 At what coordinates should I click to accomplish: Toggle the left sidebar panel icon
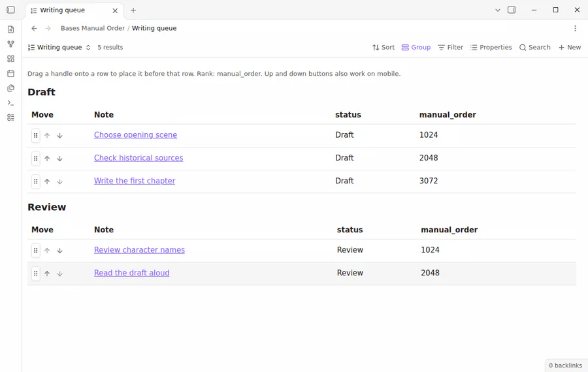[x=11, y=10]
